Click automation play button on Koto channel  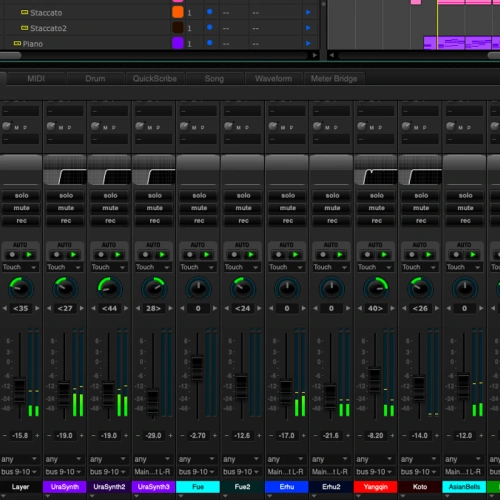tap(429, 255)
